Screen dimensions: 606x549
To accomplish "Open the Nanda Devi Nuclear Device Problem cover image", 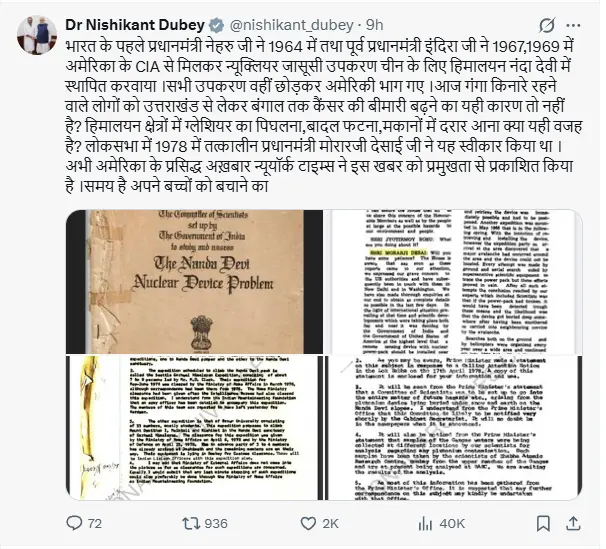I will pyautogui.click(x=194, y=282).
